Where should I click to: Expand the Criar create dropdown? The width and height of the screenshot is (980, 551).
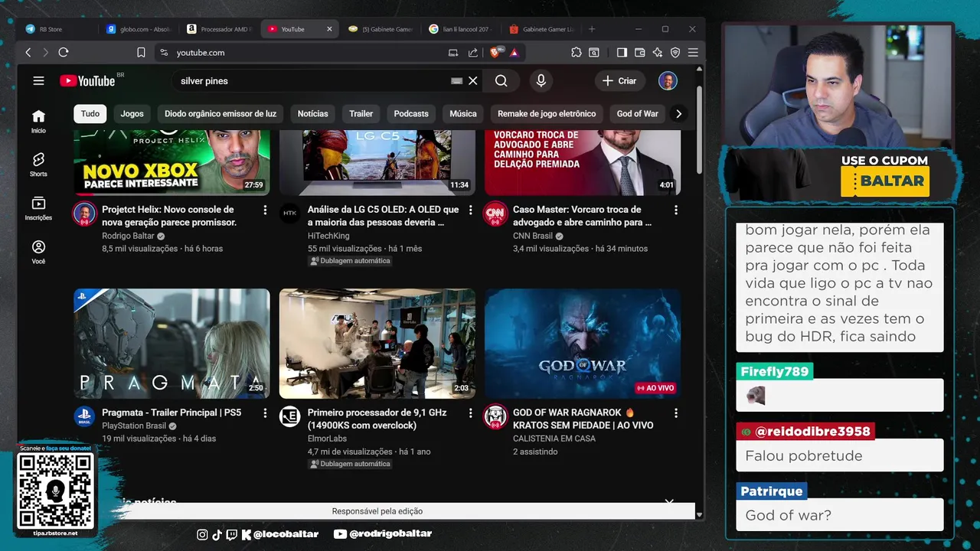[619, 80]
